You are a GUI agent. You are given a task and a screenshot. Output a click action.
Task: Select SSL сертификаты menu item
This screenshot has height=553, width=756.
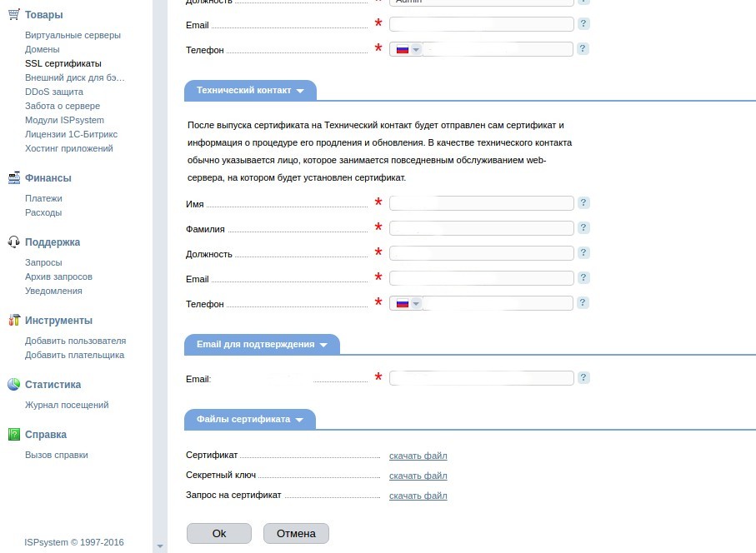coord(63,63)
